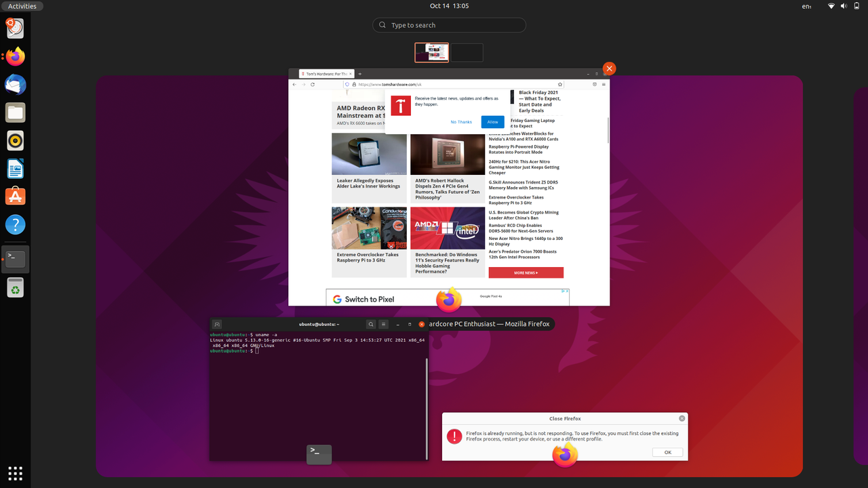The height and width of the screenshot is (488, 868).
Task: Click the AMD vs Intel article thumbnail
Action: (448, 228)
